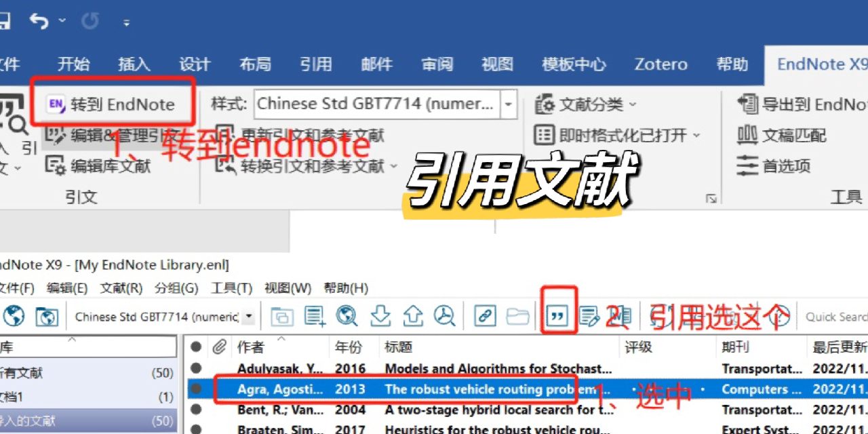868x434 pixels.
Task: Open the 帮助(H) menu in EndNote
Action: pyautogui.click(x=346, y=288)
